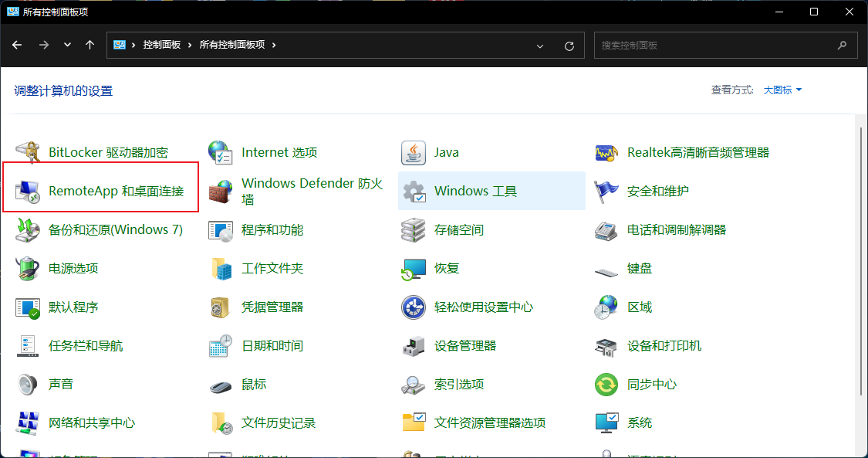Screen dimensions: 868x458
Task: Expand the address bar history dropdown
Action: [540, 45]
